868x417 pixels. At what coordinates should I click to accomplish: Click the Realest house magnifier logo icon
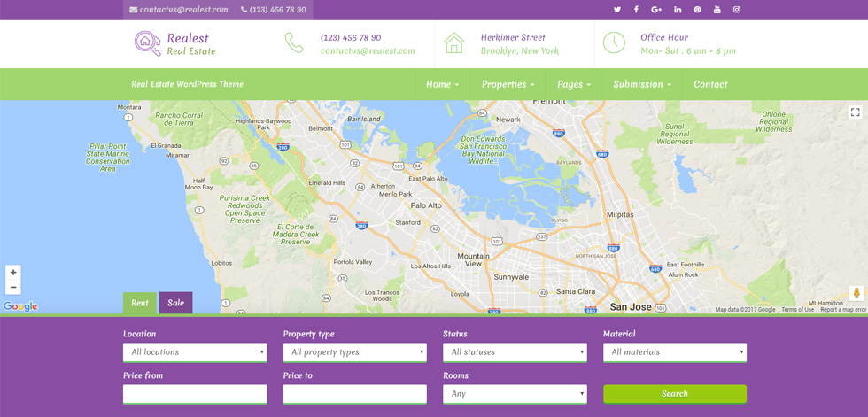tap(148, 43)
